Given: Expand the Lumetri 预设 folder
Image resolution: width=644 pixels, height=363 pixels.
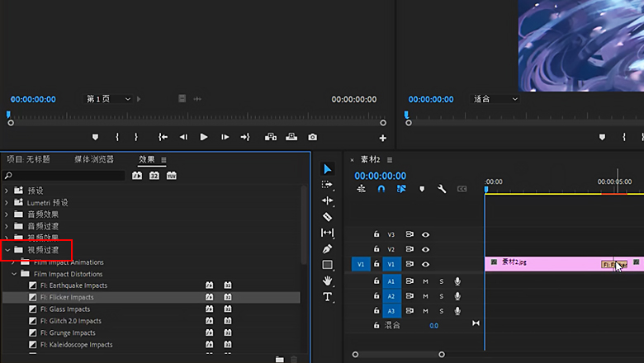Looking at the screenshot, I should click(8, 202).
